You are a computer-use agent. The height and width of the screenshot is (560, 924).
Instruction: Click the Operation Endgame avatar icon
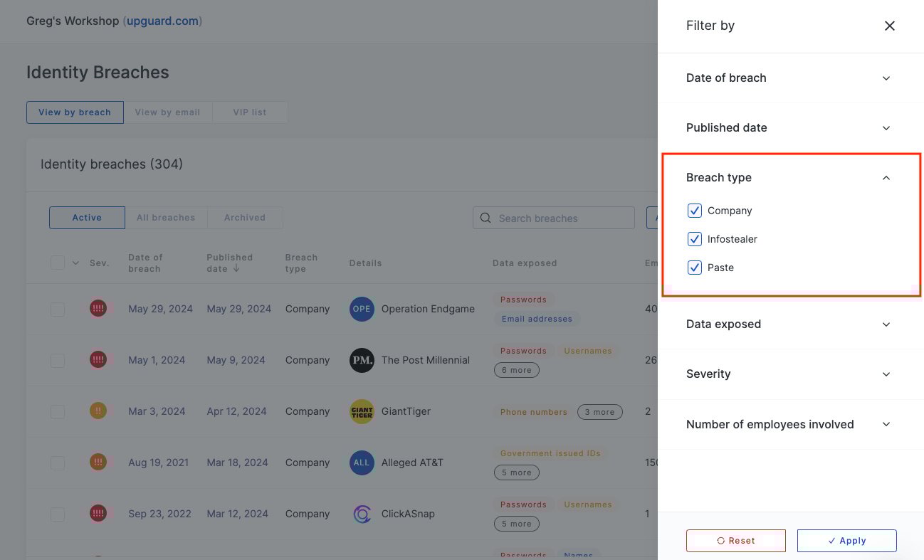[x=362, y=309]
